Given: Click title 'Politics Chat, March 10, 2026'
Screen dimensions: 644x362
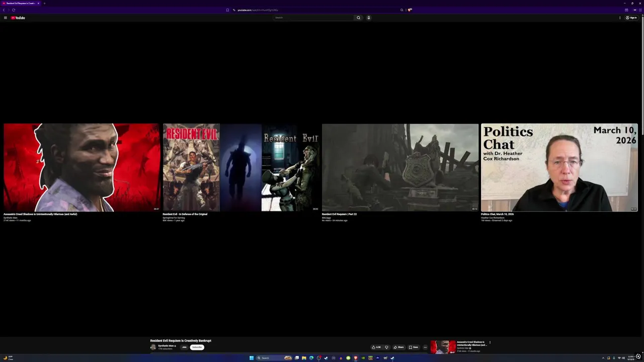Looking at the screenshot, I should 497,214.
